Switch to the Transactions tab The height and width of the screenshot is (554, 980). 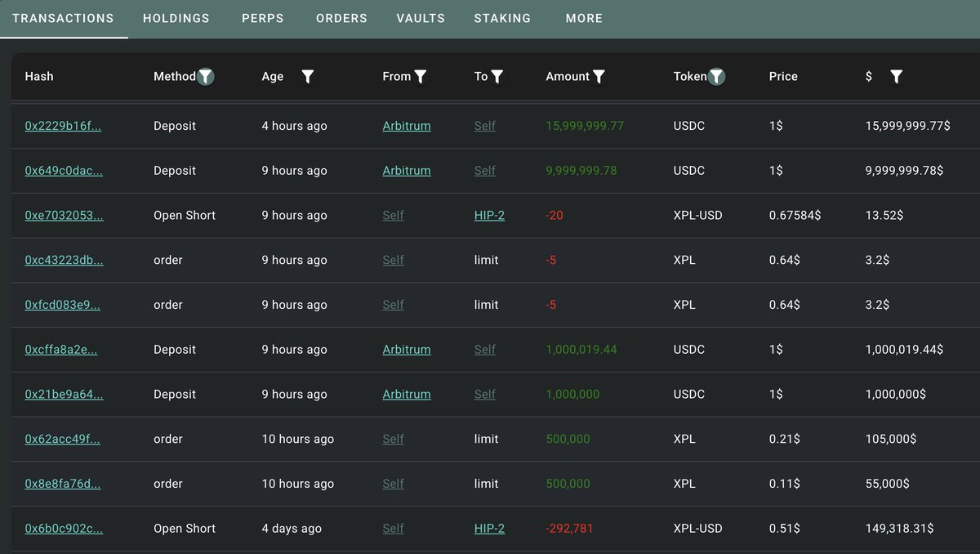click(64, 18)
